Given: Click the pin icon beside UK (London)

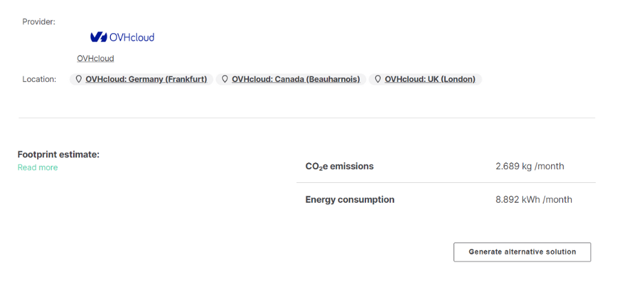Looking at the screenshot, I should (x=378, y=79).
